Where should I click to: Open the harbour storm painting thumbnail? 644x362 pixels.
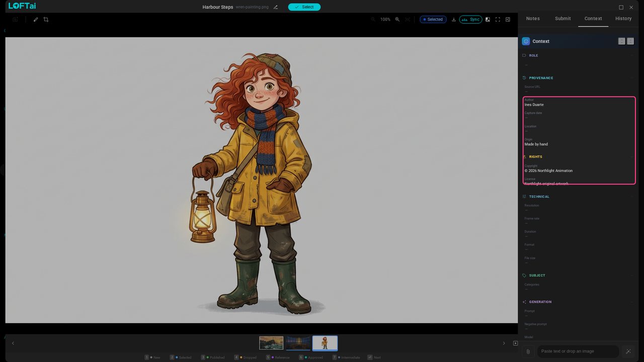pyautogui.click(x=271, y=343)
